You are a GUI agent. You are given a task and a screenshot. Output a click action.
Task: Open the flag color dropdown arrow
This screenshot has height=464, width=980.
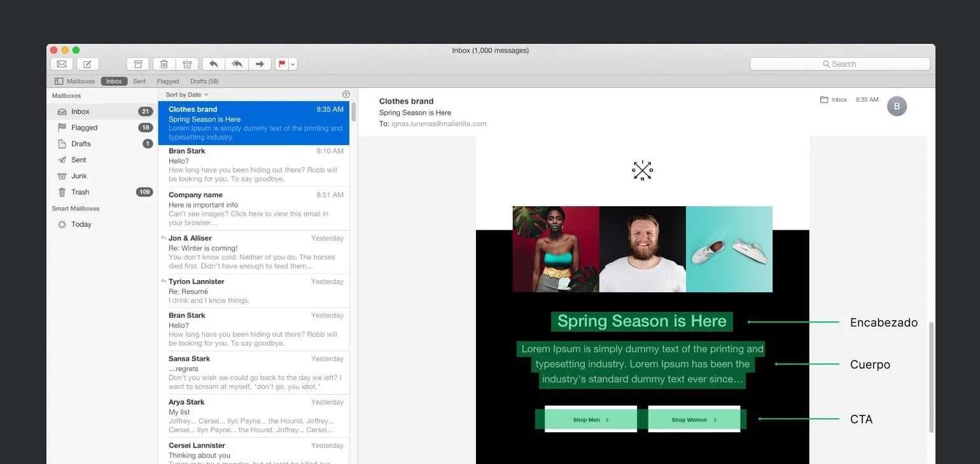tap(293, 64)
